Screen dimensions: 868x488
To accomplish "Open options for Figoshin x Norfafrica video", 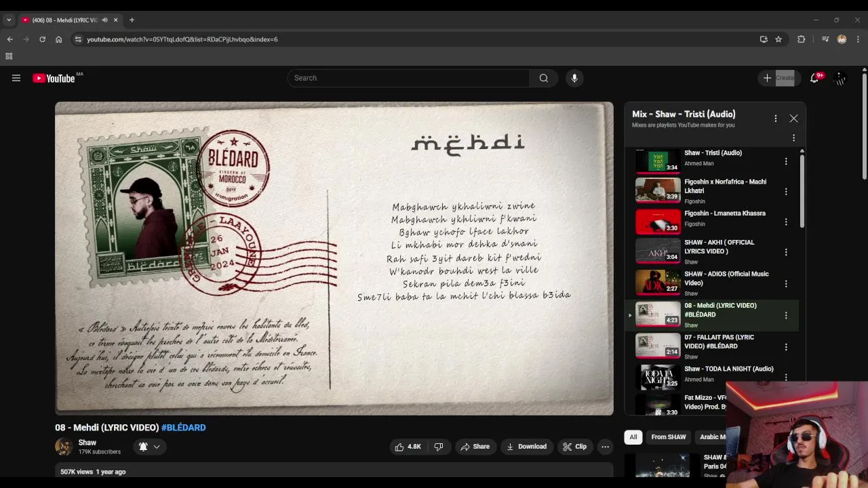I will pyautogui.click(x=786, y=192).
